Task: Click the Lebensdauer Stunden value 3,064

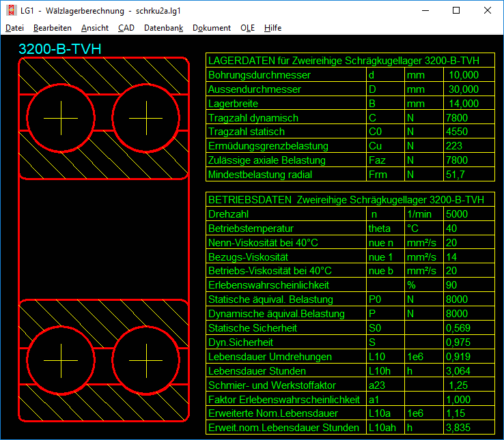Action: [458, 371]
